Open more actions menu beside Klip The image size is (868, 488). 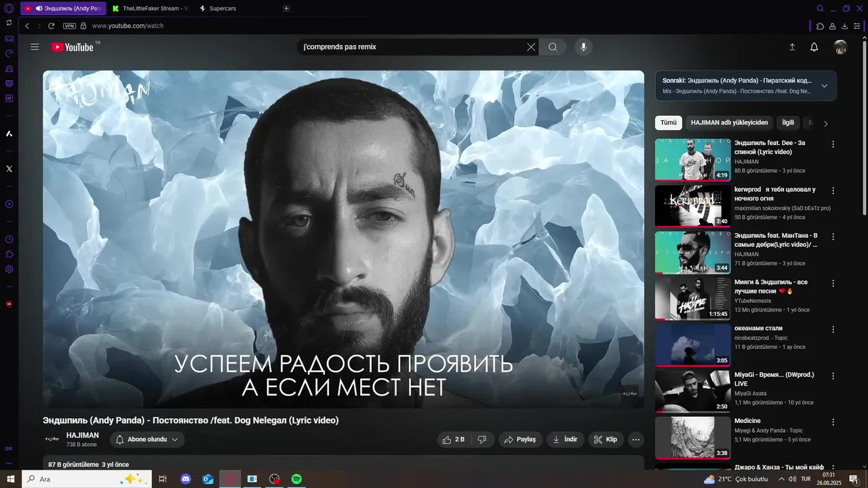point(636,439)
